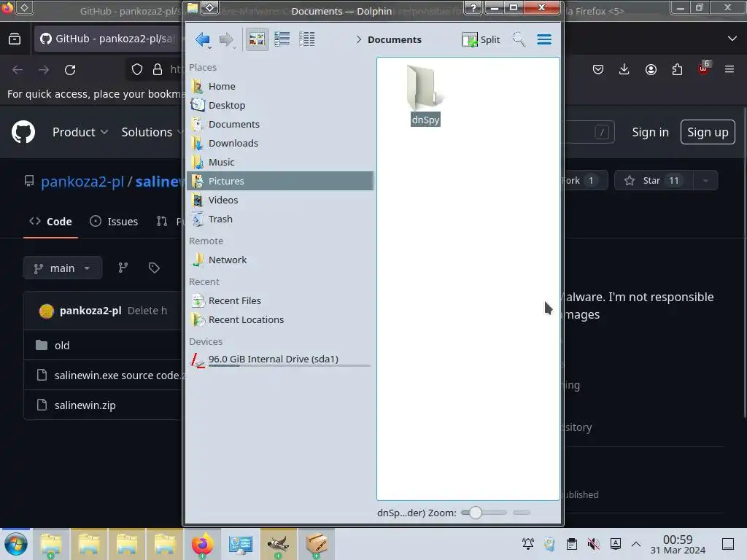The width and height of the screenshot is (747, 560).
Task: Open Firefox account icon
Action: (651, 70)
